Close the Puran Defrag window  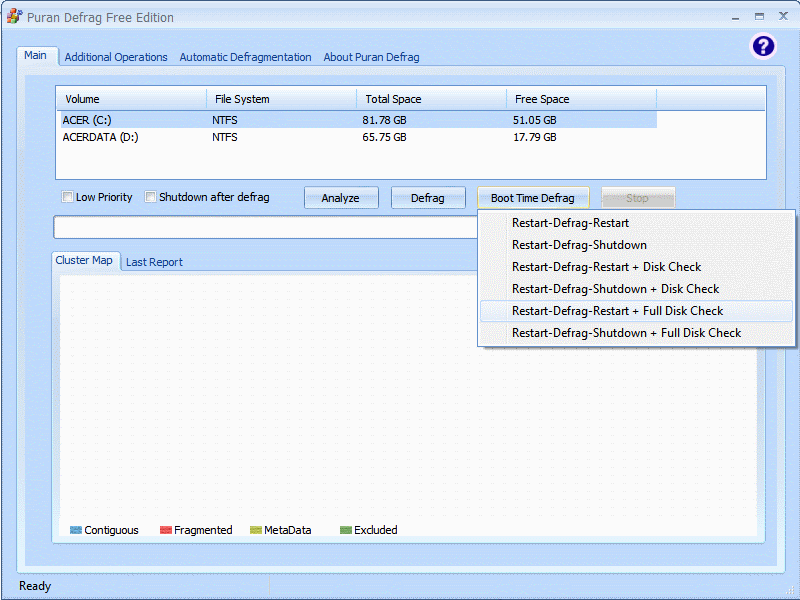pyautogui.click(x=783, y=16)
